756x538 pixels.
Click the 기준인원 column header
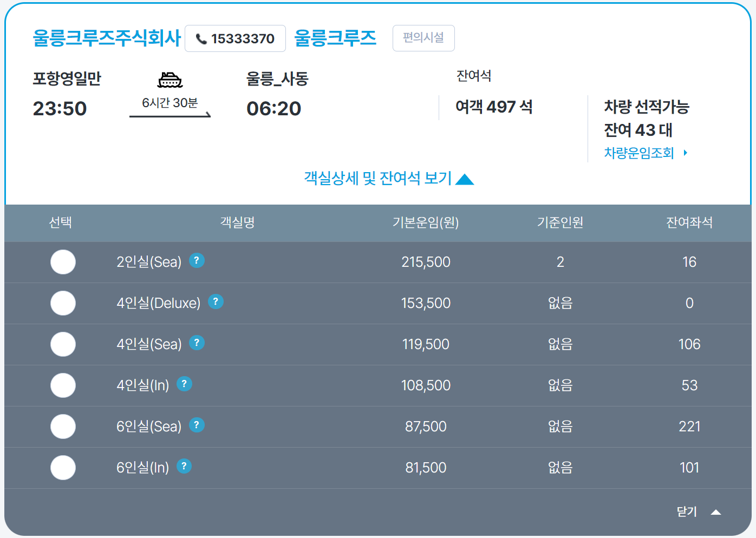tap(560, 222)
